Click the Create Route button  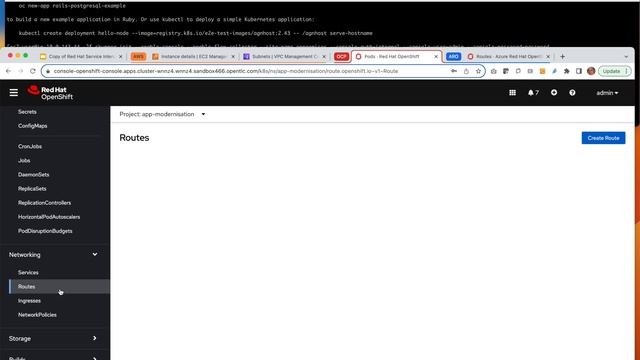(x=603, y=138)
